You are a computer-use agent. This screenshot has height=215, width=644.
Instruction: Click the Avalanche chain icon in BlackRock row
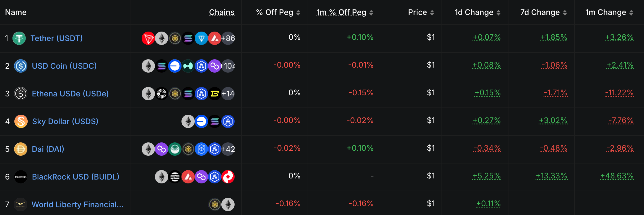pos(188,177)
